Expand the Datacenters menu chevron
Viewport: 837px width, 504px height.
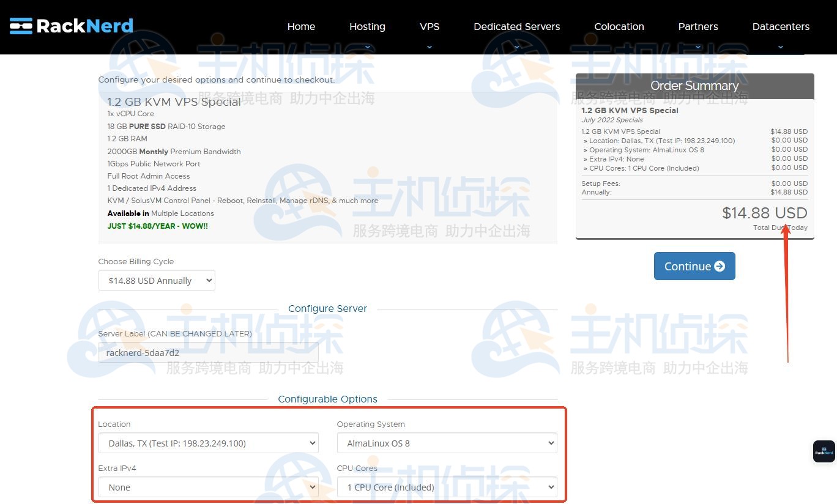tap(781, 46)
